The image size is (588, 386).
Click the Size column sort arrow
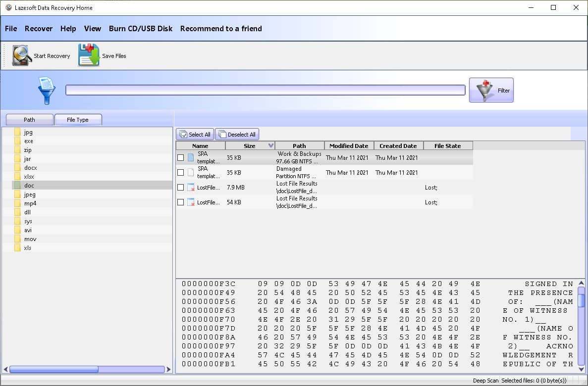click(x=271, y=145)
